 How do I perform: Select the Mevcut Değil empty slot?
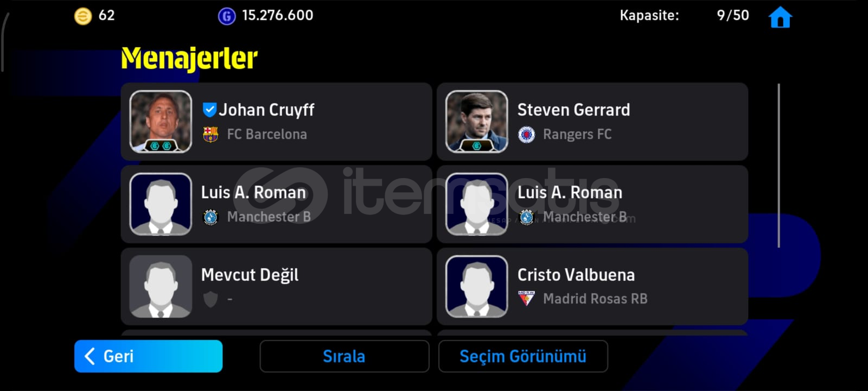[276, 287]
